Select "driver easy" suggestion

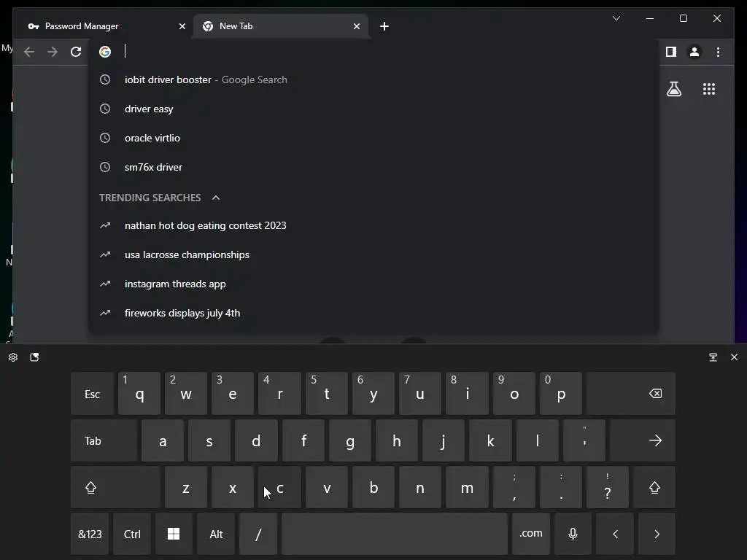point(373,109)
